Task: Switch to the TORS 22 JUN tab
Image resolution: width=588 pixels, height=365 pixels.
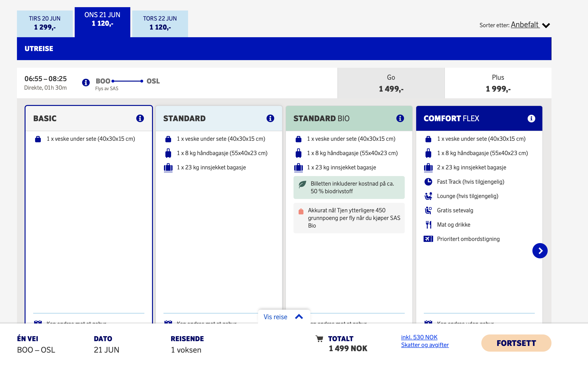Action: [160, 24]
